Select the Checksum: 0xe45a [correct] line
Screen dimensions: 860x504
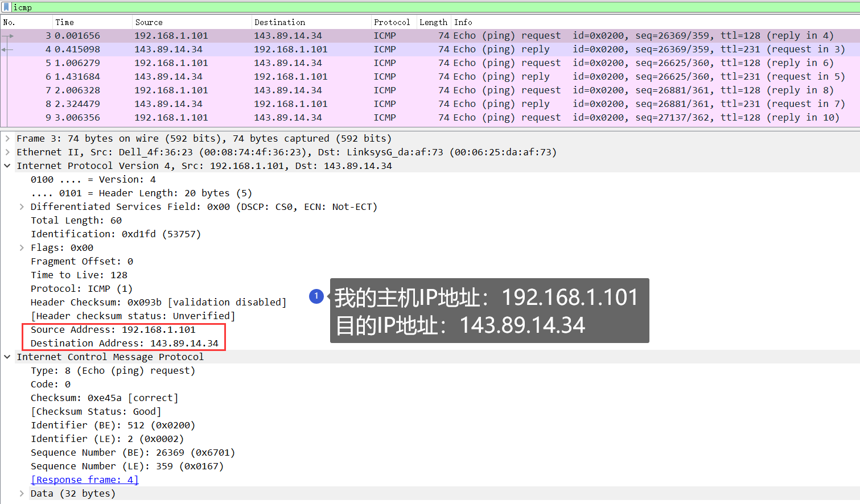coord(105,398)
